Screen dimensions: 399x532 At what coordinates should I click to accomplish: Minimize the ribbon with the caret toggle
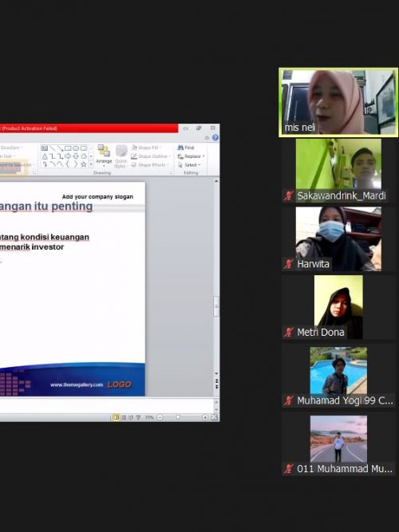click(207, 138)
